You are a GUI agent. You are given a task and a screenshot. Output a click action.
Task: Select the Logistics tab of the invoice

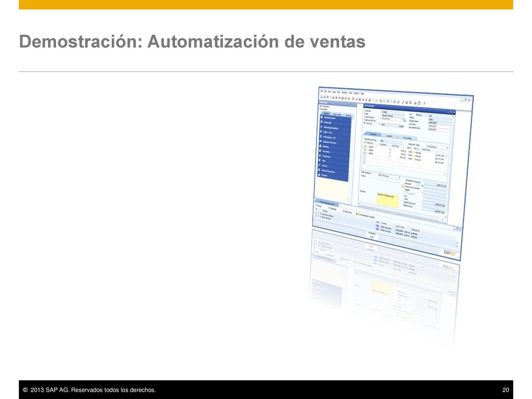[x=390, y=136]
